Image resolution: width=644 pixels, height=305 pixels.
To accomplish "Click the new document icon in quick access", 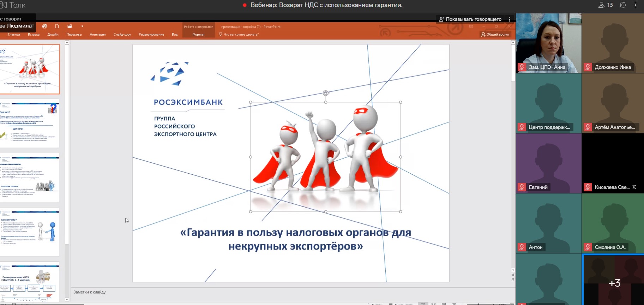I will (57, 26).
